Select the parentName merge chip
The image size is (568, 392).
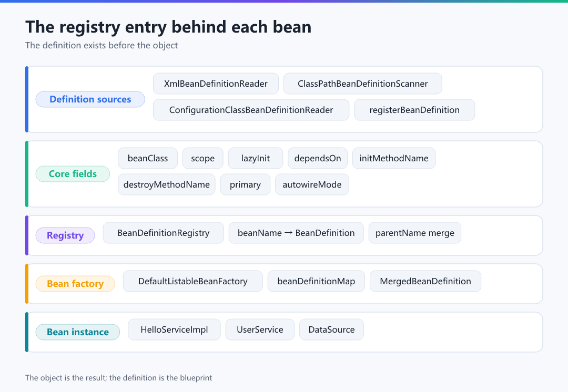(x=415, y=233)
